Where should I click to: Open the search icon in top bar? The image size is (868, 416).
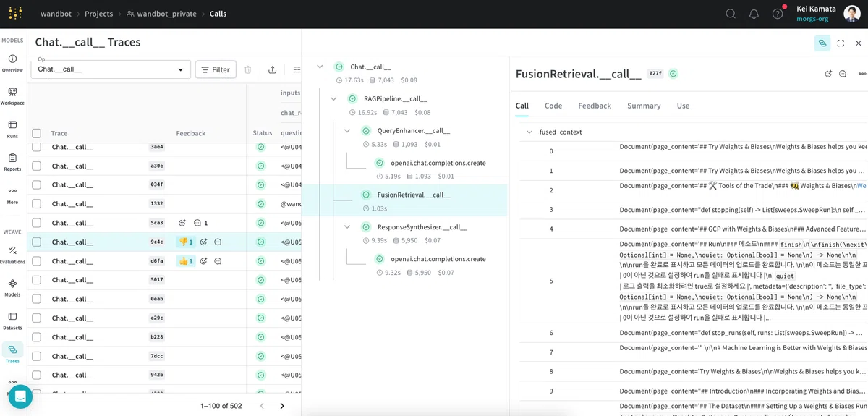(x=731, y=14)
